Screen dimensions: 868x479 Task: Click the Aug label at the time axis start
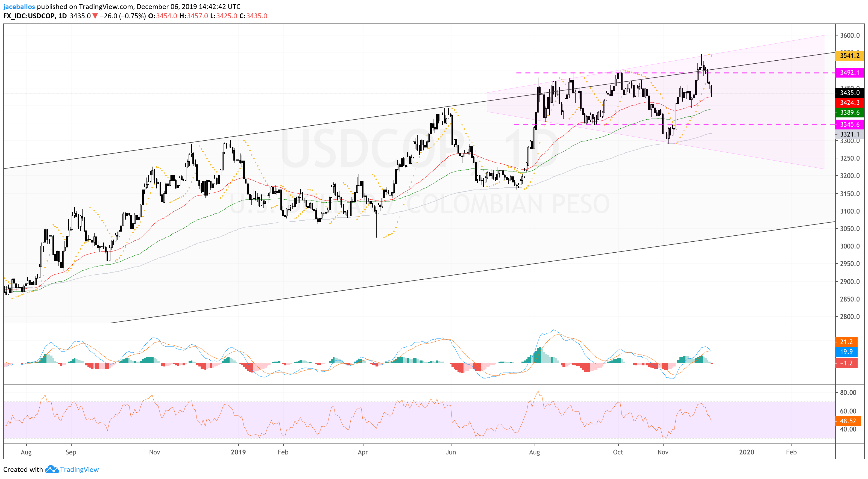(26, 452)
